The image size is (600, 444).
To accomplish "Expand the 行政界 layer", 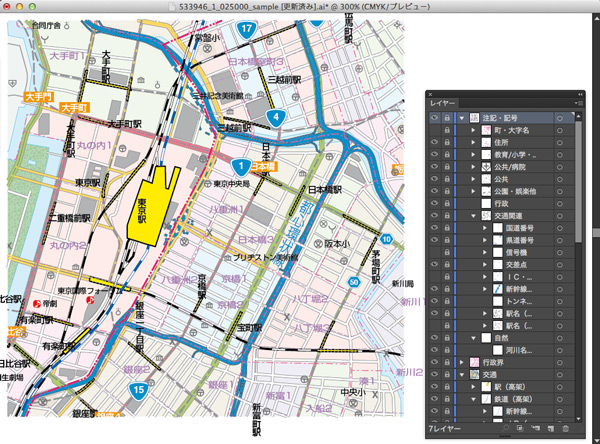I will pos(460,360).
